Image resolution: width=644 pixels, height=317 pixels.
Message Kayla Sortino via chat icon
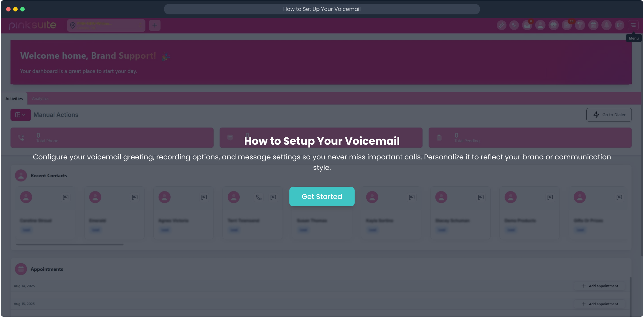tap(412, 197)
